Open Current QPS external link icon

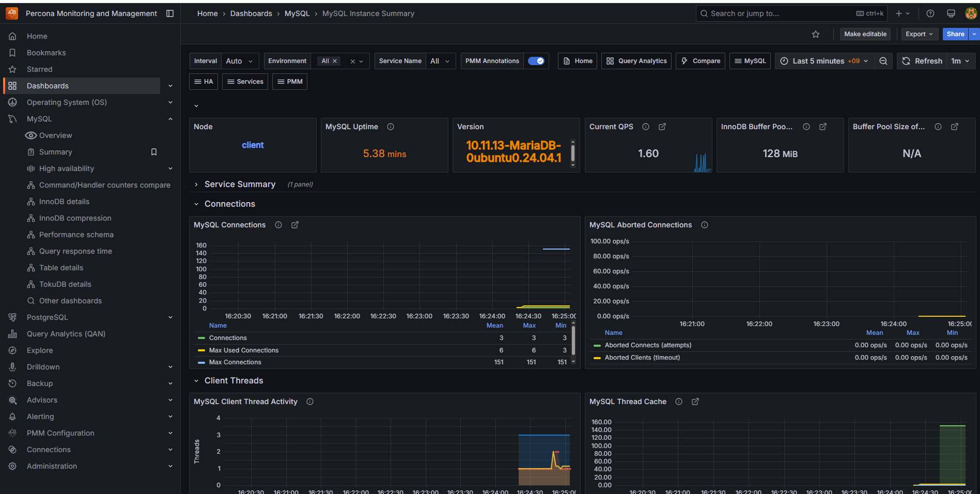coord(662,127)
